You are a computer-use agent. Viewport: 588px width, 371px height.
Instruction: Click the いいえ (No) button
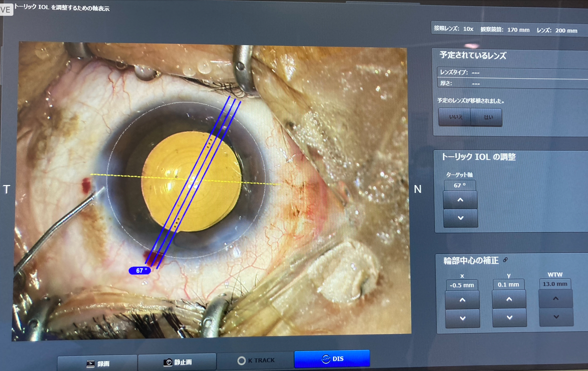pyautogui.click(x=455, y=117)
